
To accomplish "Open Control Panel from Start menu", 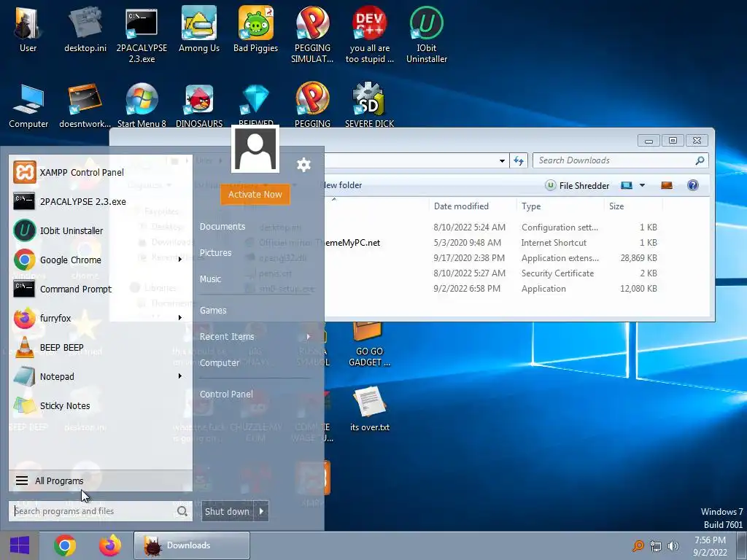I will pyautogui.click(x=226, y=394).
